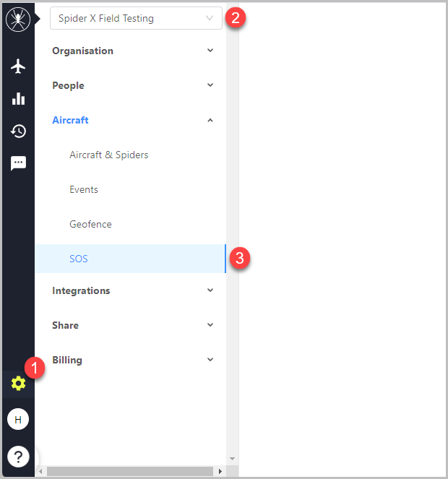
Task: Select the yellow settings gear icon
Action: click(x=18, y=384)
